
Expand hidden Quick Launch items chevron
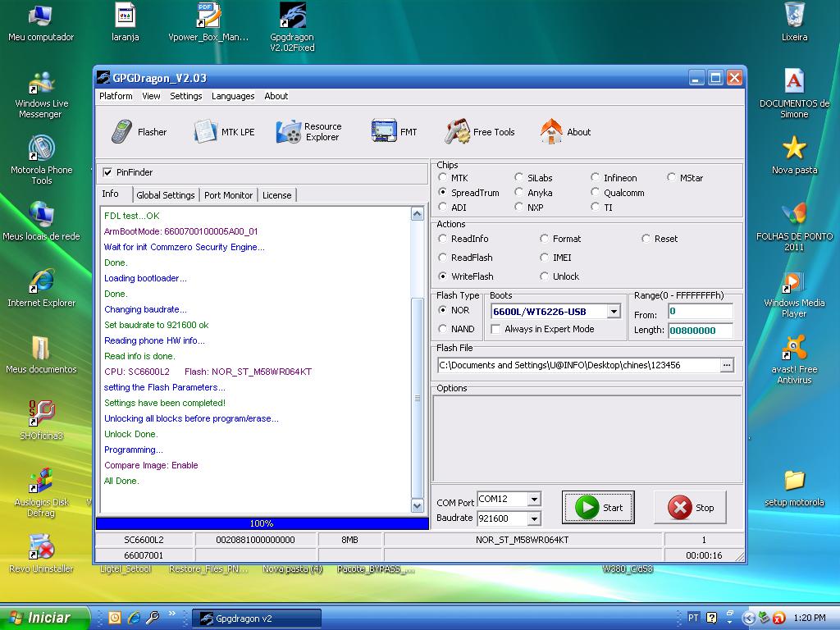click(x=172, y=614)
